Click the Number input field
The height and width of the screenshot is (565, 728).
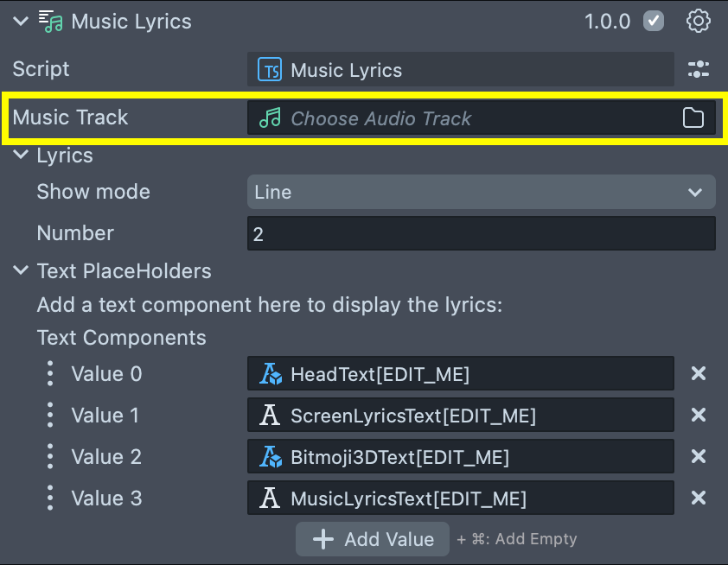(x=481, y=234)
